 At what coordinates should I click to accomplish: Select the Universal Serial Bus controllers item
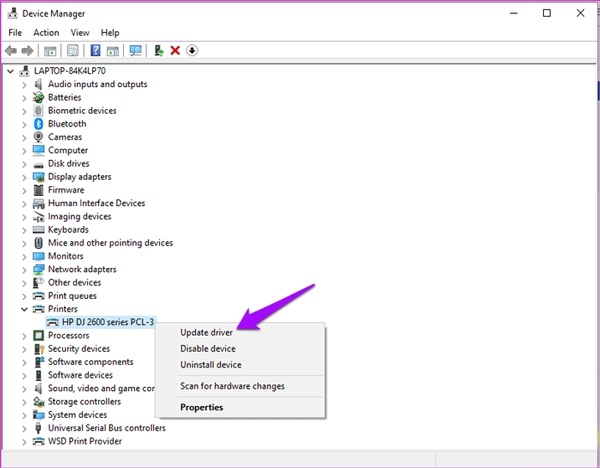106,428
